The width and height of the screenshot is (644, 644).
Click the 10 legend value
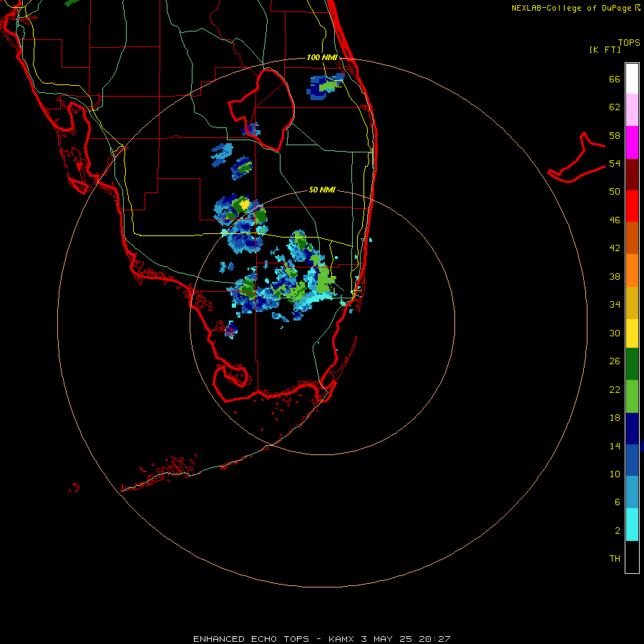[x=615, y=474]
